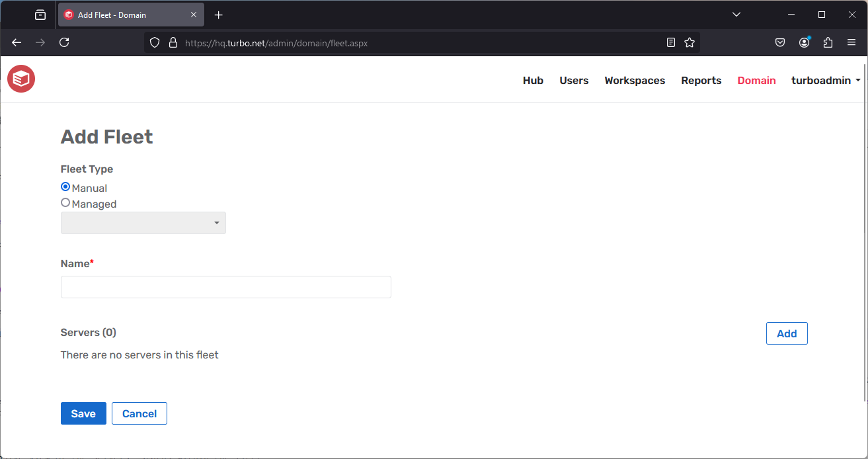868x459 pixels.
Task: Switch to the Workspaces section
Action: click(634, 80)
